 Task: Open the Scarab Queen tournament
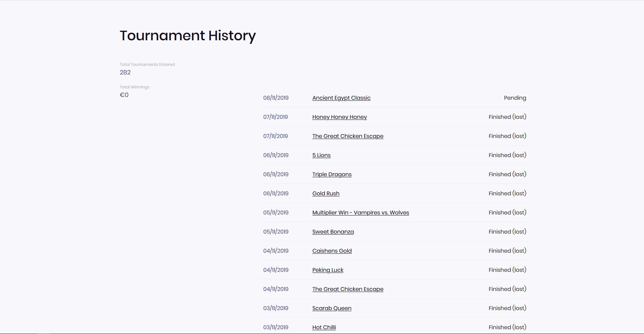click(332, 308)
